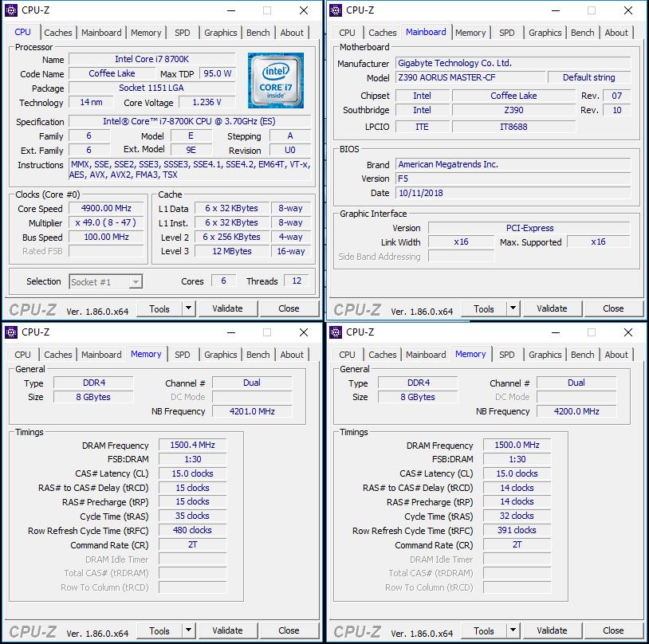Open Mainboard tab in bottom-left Memory window
Image resolution: width=649 pixels, height=644 pixels.
(101, 355)
